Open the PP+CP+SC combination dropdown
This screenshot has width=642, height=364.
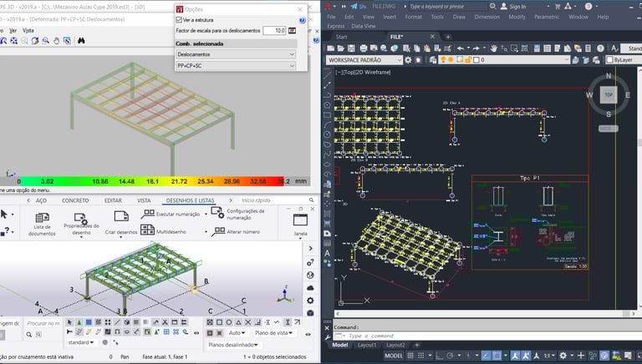(x=236, y=65)
